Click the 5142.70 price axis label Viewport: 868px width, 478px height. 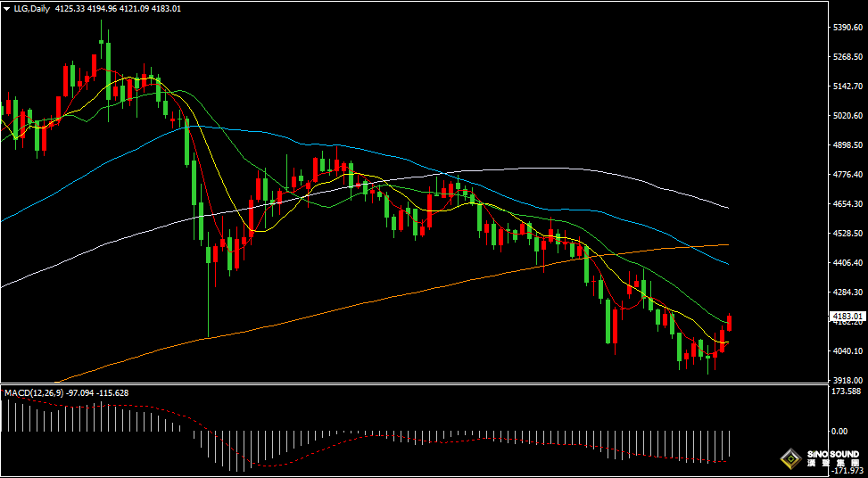(847, 87)
